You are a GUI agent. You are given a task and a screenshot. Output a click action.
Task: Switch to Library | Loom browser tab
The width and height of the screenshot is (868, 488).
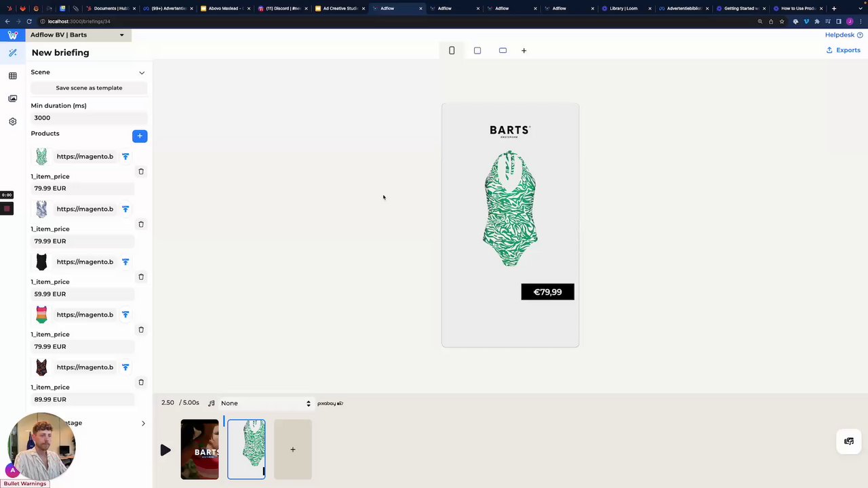[x=627, y=8]
